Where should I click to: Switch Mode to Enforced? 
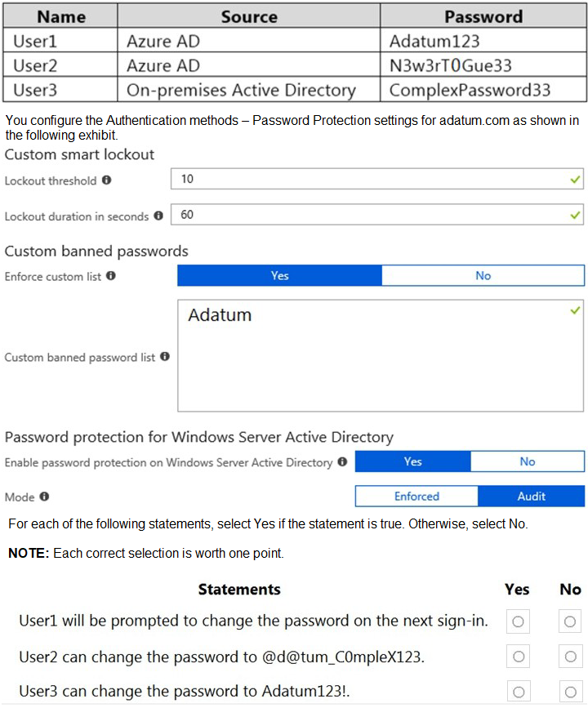[416, 497]
